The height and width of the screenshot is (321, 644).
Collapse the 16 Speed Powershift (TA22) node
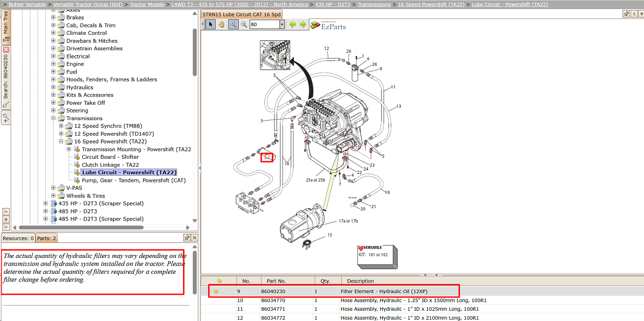(61, 142)
